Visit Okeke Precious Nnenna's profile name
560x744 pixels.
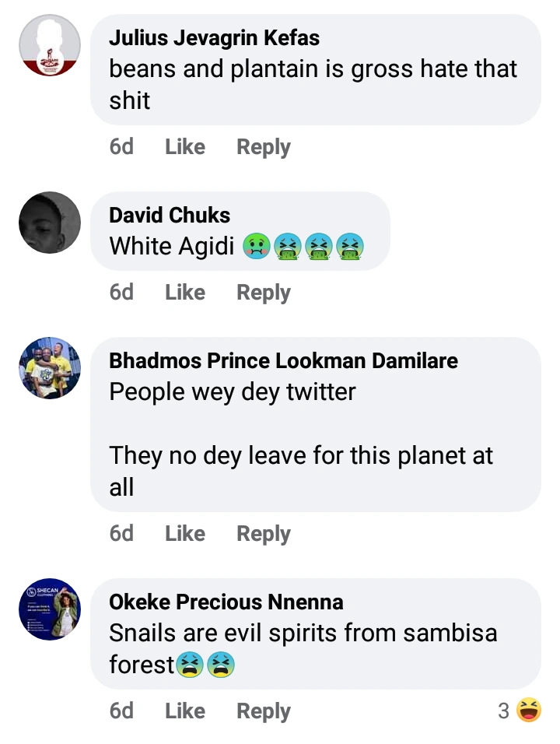[226, 602]
